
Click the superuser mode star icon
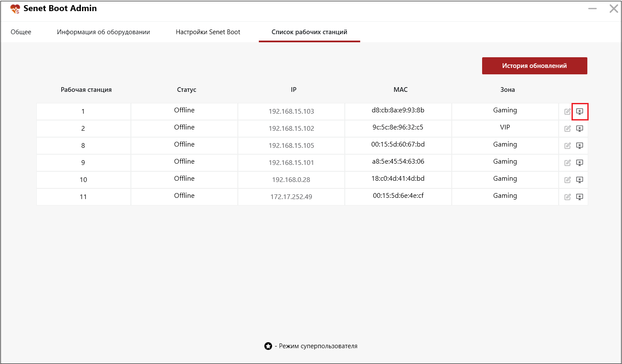pyautogui.click(x=268, y=346)
